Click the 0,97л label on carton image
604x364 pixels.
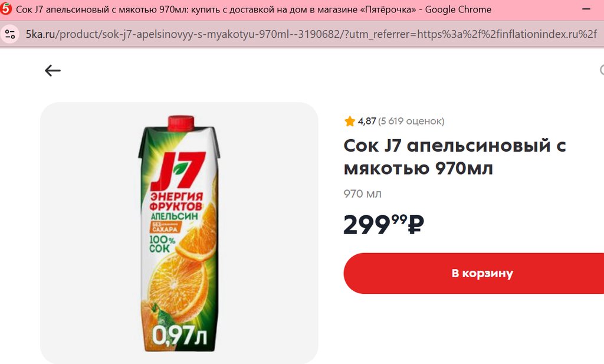[179, 335]
